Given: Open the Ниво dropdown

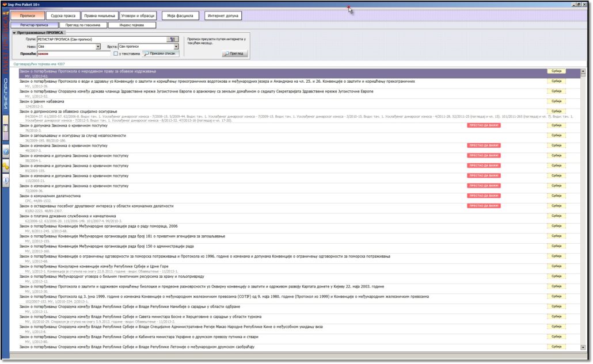Looking at the screenshot, I should pyautogui.click(x=98, y=47).
